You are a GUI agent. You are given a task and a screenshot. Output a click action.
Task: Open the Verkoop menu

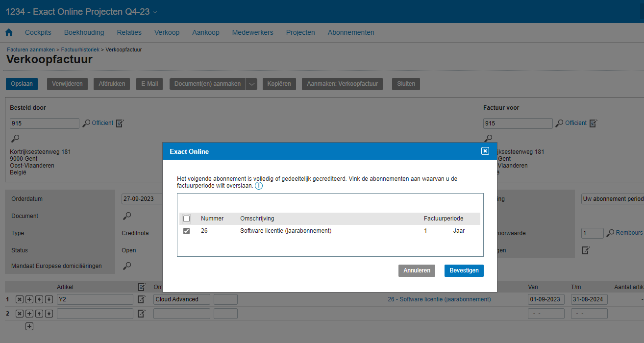point(167,32)
